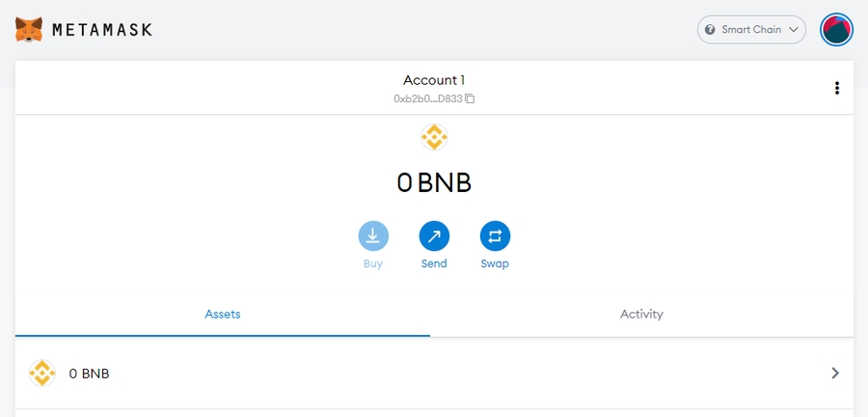868x417 pixels.
Task: Click the 0 BNB main balance
Action: click(x=434, y=182)
